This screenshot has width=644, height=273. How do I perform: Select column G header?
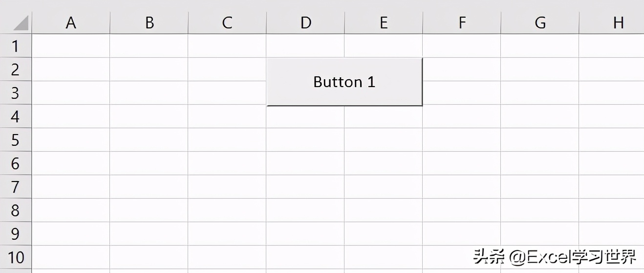click(x=540, y=23)
